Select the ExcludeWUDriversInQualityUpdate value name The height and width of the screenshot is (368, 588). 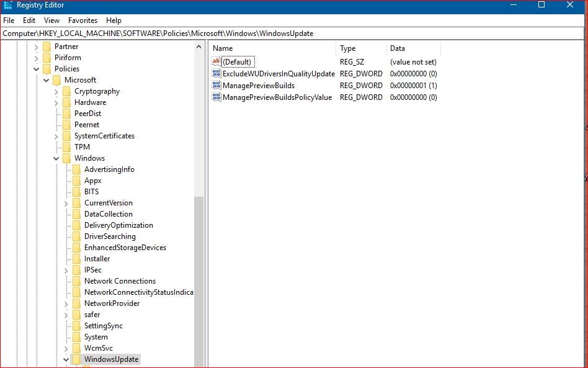coord(278,73)
